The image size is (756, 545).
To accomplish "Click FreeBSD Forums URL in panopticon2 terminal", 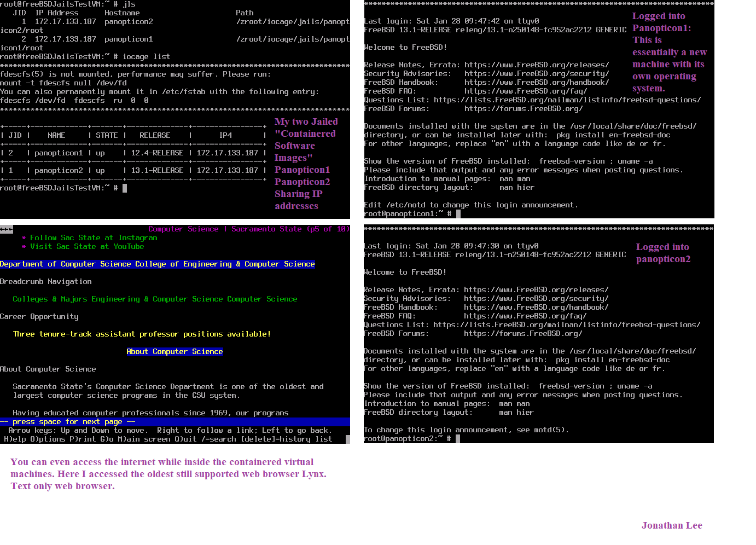I will pos(522,334).
